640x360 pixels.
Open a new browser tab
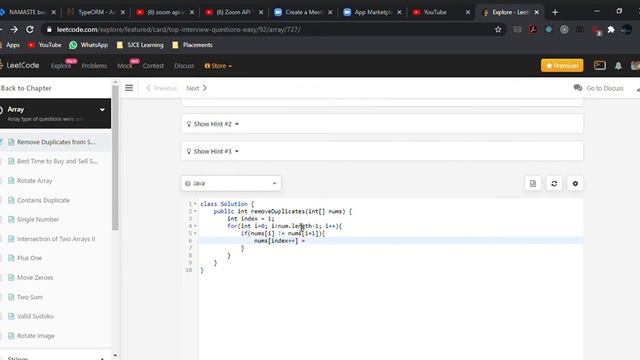[x=555, y=12]
